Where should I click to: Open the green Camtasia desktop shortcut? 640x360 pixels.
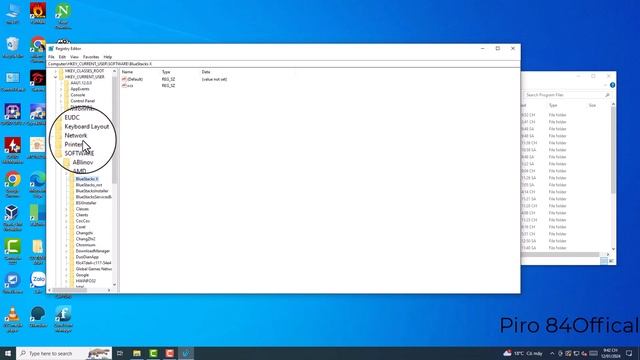click(13, 251)
